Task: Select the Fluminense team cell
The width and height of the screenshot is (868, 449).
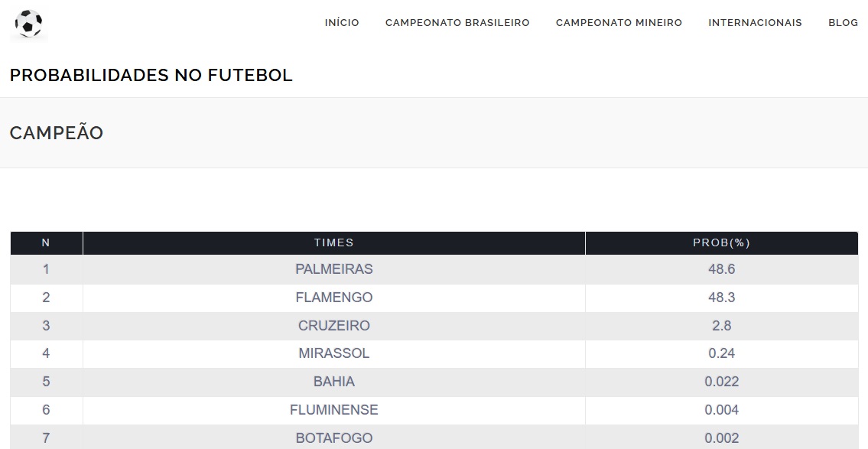Action: [333, 410]
